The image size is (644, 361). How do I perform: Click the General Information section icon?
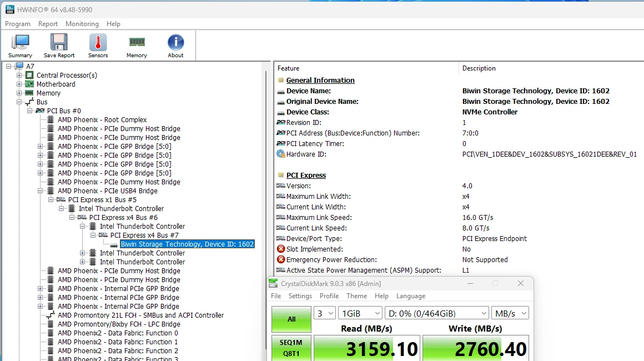coord(281,81)
